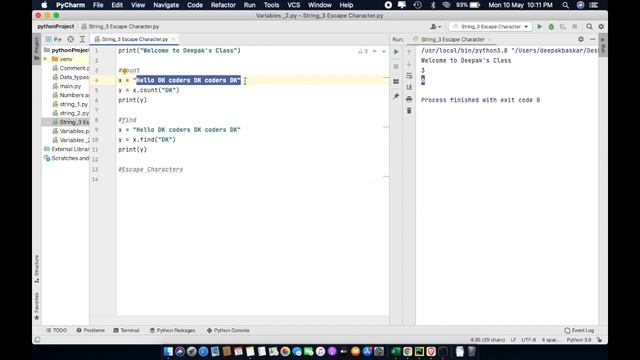Open the Python Console tool window
Screen dimensions: 640x360
tap(228, 330)
